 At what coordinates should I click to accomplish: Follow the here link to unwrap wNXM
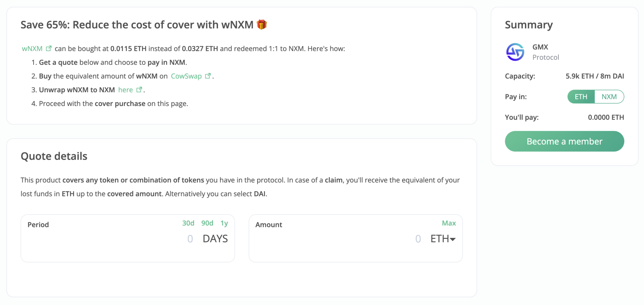pyautogui.click(x=125, y=90)
